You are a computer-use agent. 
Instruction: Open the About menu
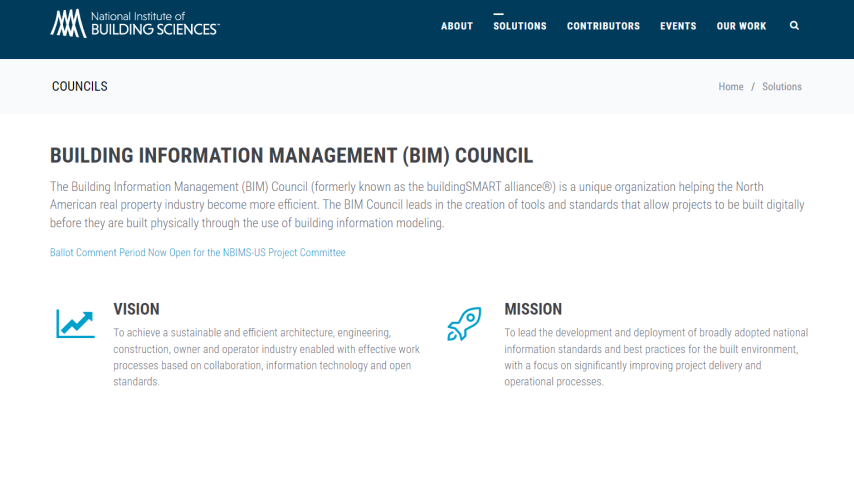tap(457, 26)
